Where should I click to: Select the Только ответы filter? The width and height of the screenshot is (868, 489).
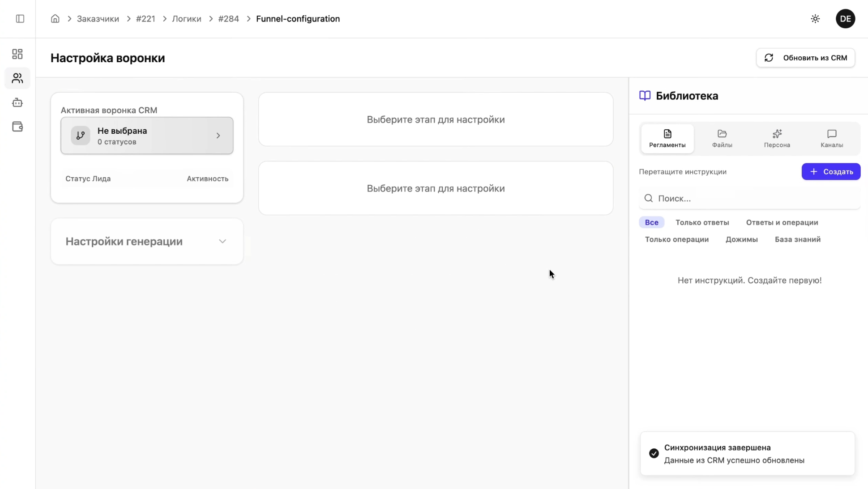point(702,222)
